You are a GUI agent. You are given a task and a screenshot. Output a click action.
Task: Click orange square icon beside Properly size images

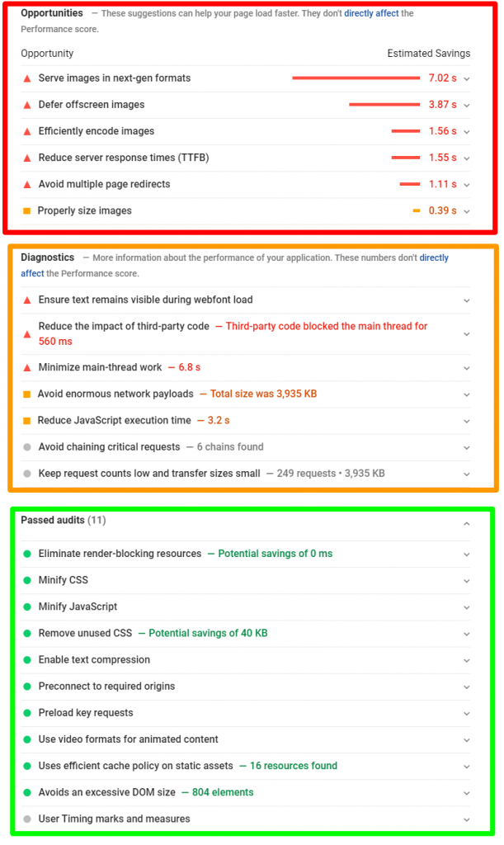(27, 210)
